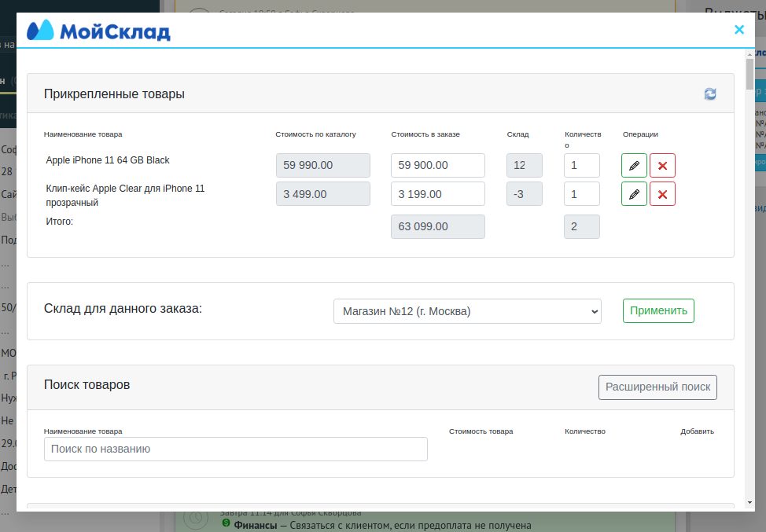Click the catalog price 3 499.00

tap(323, 194)
